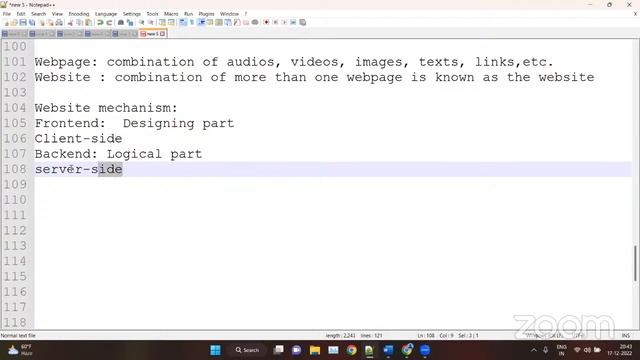The image size is (640, 360).
Task: Click the Copy toolbar icon
Action: click(79, 23)
